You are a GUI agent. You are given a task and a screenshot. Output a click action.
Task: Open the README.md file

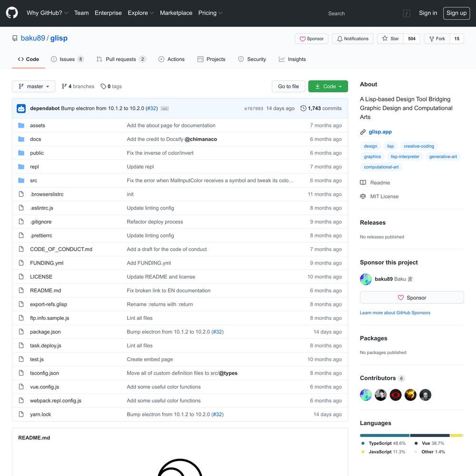coord(46,290)
